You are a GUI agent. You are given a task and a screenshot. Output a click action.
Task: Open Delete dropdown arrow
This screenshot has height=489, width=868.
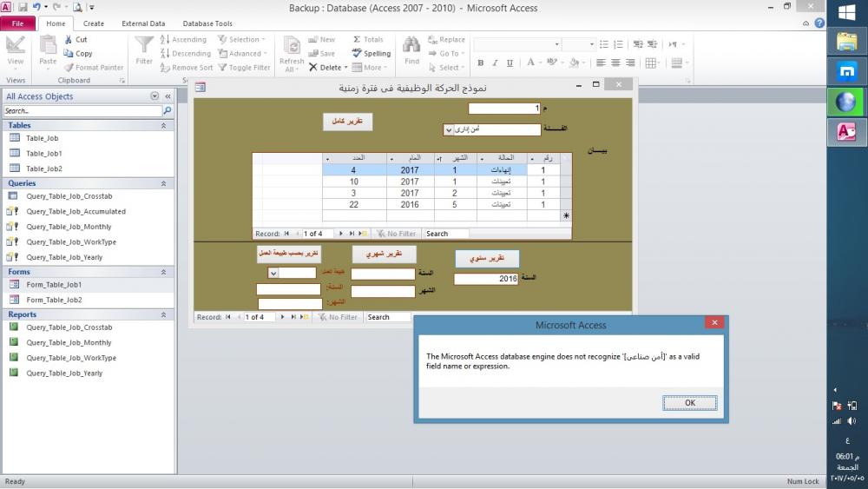[346, 68]
